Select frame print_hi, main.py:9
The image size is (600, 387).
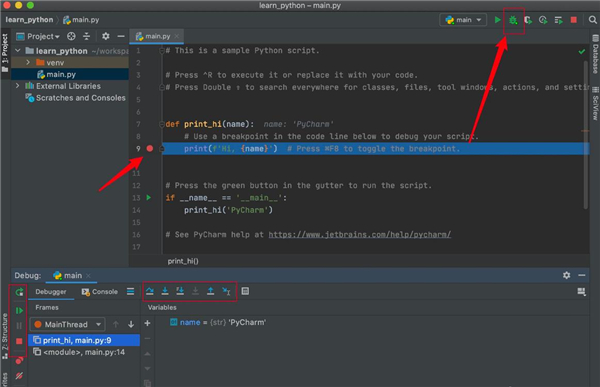pyautogui.click(x=84, y=340)
